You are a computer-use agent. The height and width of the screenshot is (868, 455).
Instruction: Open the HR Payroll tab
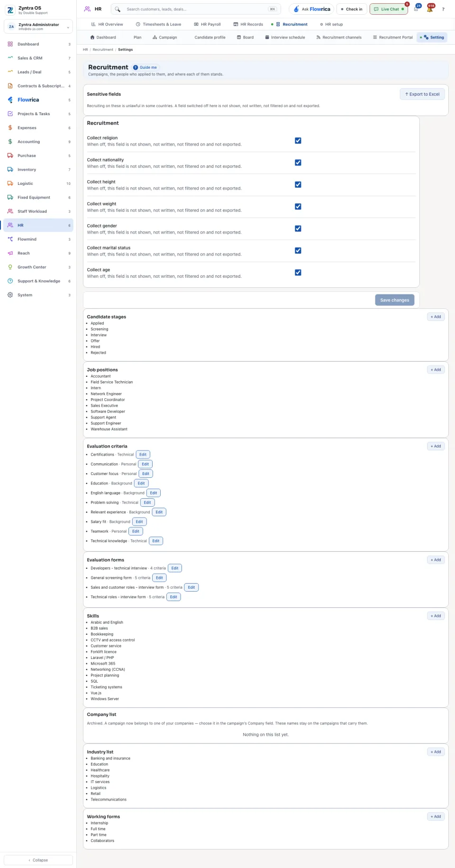(208, 24)
